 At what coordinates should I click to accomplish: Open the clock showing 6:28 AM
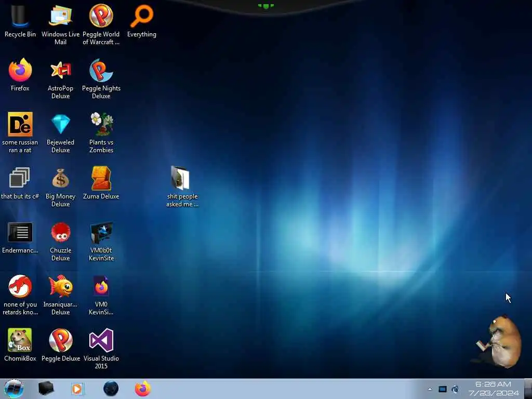coord(494,389)
